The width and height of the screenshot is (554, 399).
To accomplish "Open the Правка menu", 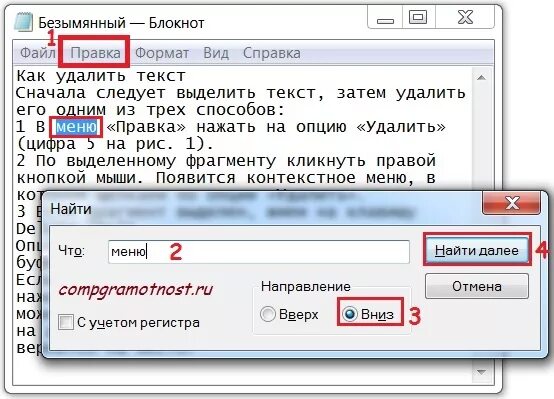I will pyautogui.click(x=95, y=53).
